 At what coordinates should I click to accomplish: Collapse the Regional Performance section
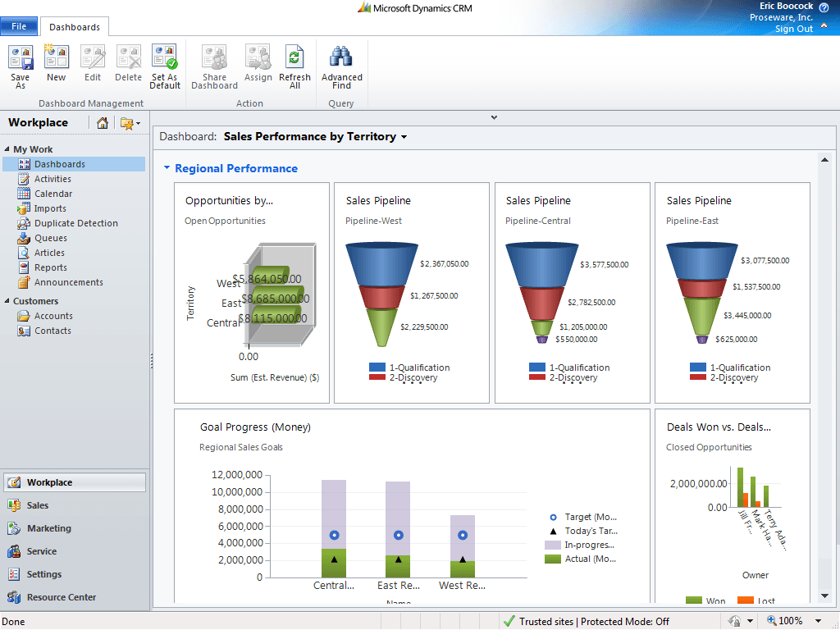167,168
